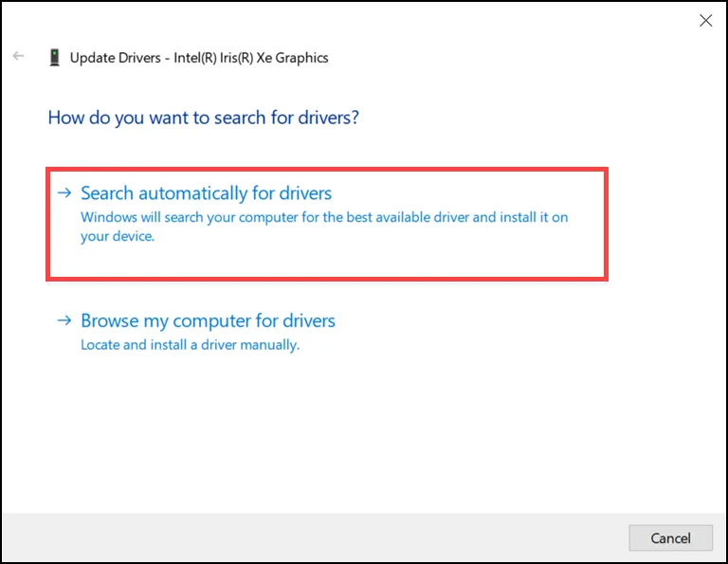Image resolution: width=728 pixels, height=564 pixels.
Task: Close the Update Drivers dialog window
Action: (705, 21)
